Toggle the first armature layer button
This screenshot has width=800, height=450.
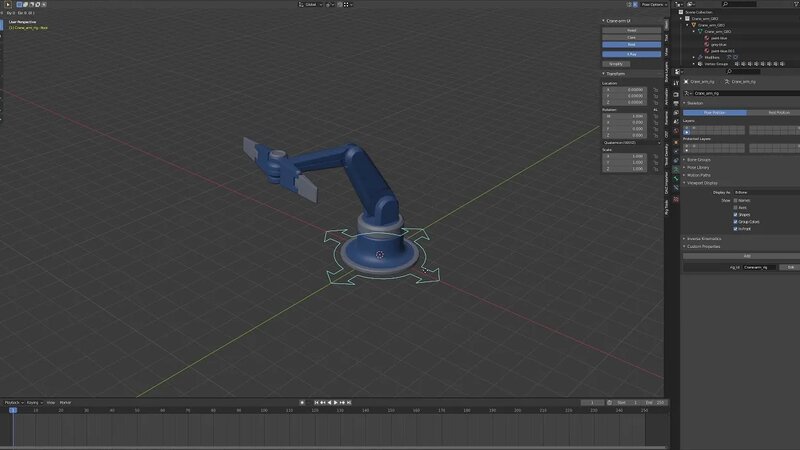pos(686,128)
